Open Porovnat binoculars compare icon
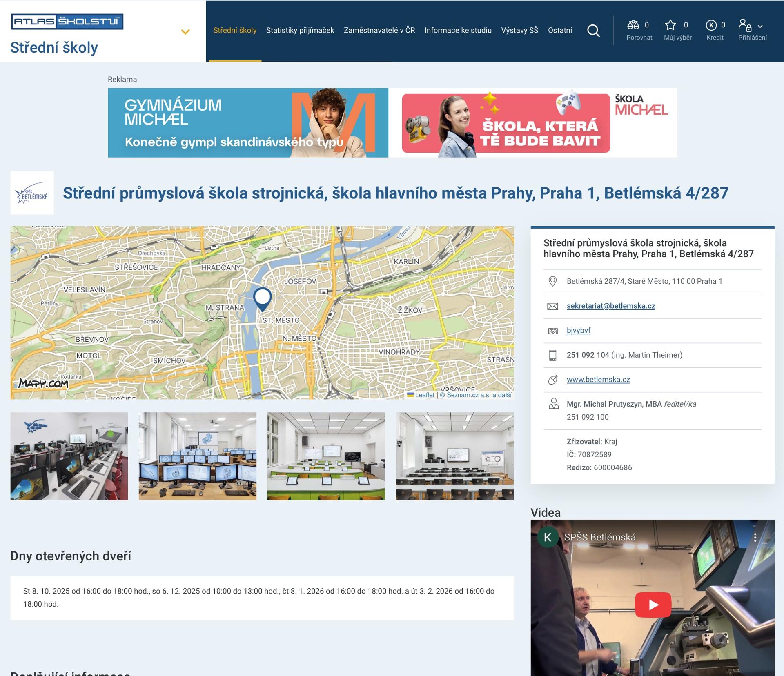This screenshot has width=784, height=676. pyautogui.click(x=633, y=25)
